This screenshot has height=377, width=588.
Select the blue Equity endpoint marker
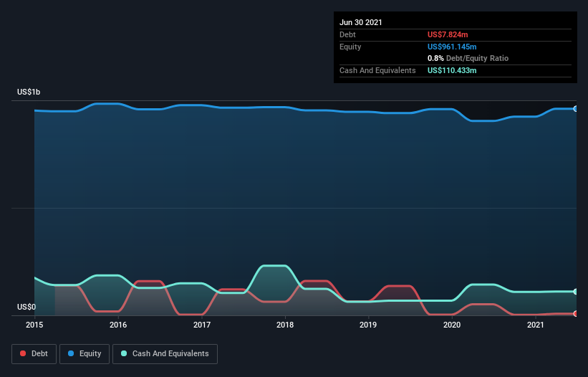[576, 109]
